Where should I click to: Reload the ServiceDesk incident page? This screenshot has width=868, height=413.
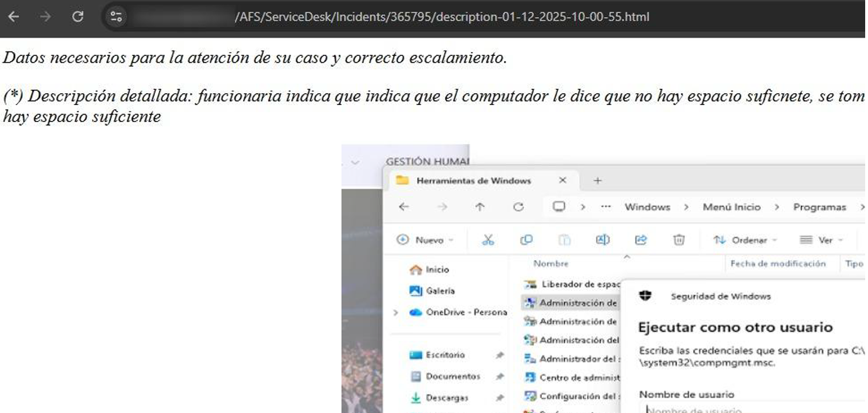(x=78, y=17)
